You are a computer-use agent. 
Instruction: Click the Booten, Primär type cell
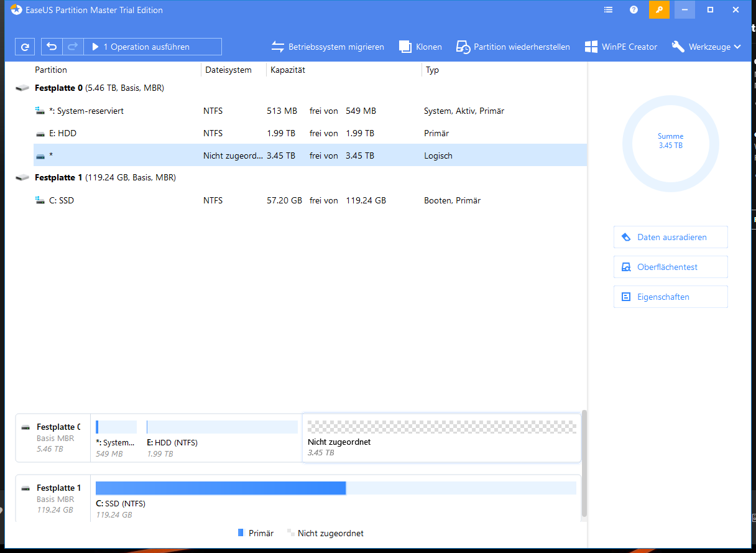[452, 200]
